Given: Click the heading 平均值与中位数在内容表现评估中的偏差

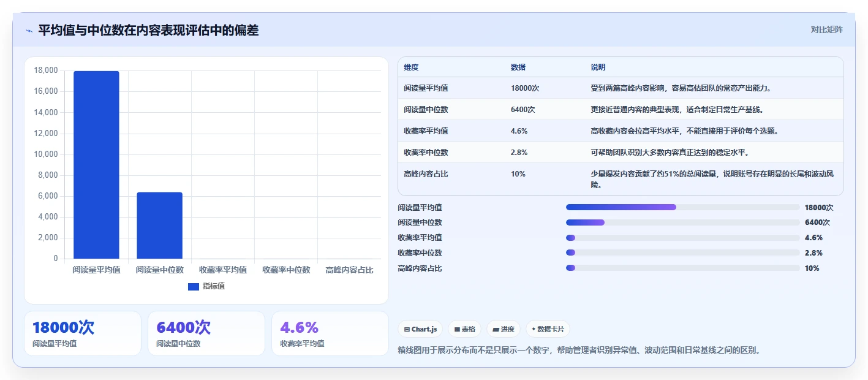Looking at the screenshot, I should click(148, 31).
